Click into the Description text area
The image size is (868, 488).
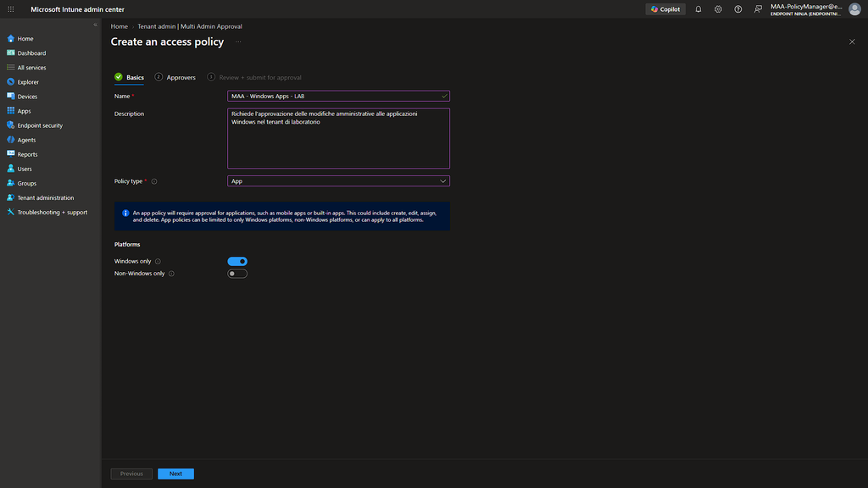click(x=338, y=138)
